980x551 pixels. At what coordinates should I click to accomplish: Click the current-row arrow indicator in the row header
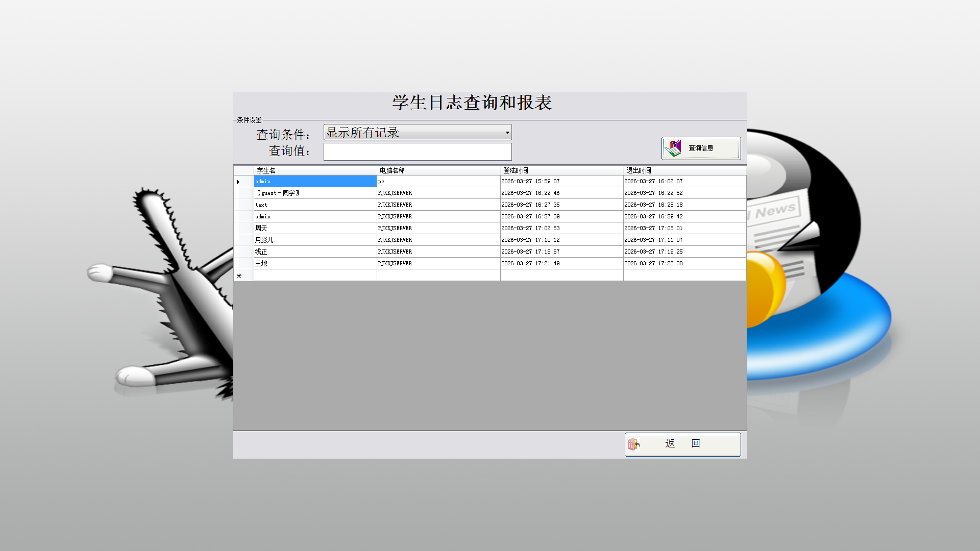pos(238,182)
